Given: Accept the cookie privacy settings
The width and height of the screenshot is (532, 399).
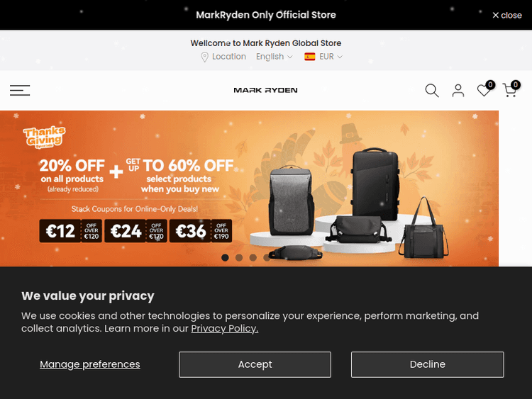Looking at the screenshot, I should 255,364.
